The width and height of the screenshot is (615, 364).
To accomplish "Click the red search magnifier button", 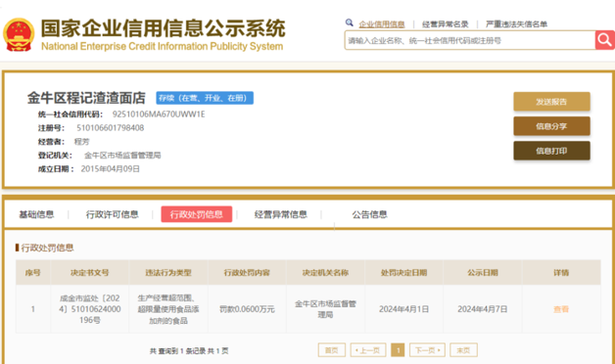I will (x=604, y=40).
